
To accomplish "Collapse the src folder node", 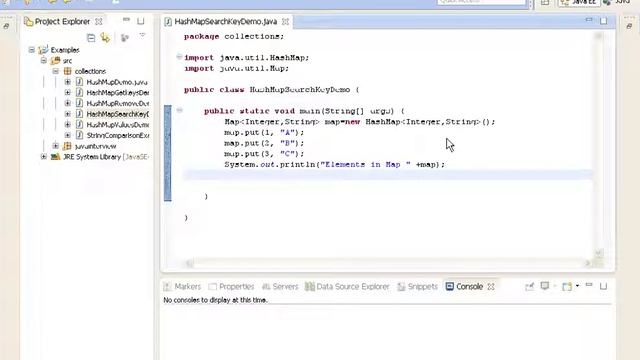I will (44, 60).
